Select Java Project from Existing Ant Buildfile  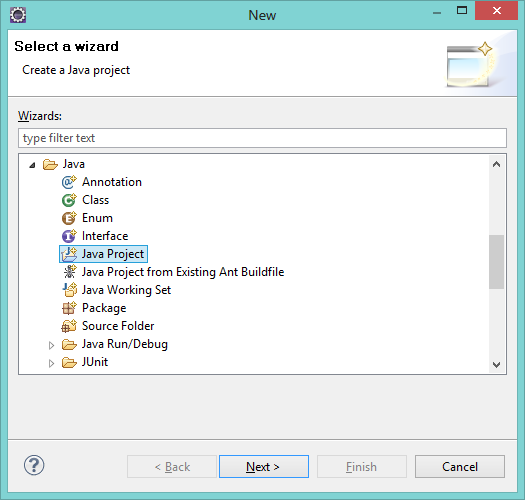(x=183, y=272)
